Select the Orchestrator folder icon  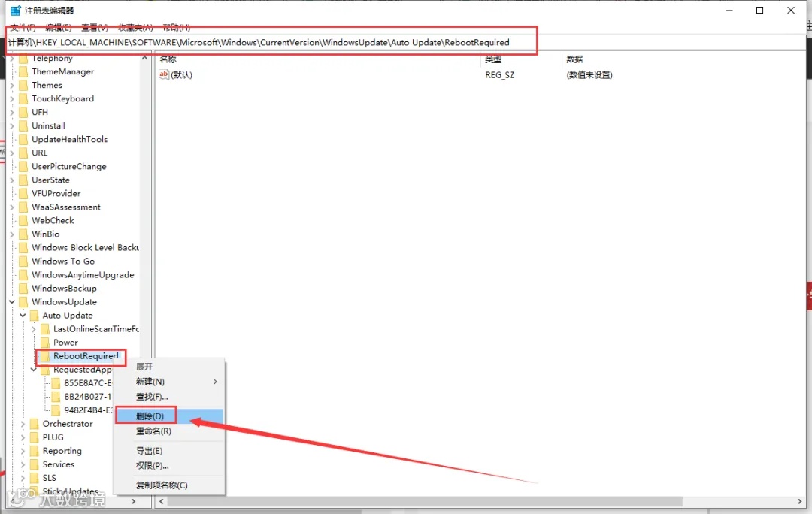[x=34, y=423]
